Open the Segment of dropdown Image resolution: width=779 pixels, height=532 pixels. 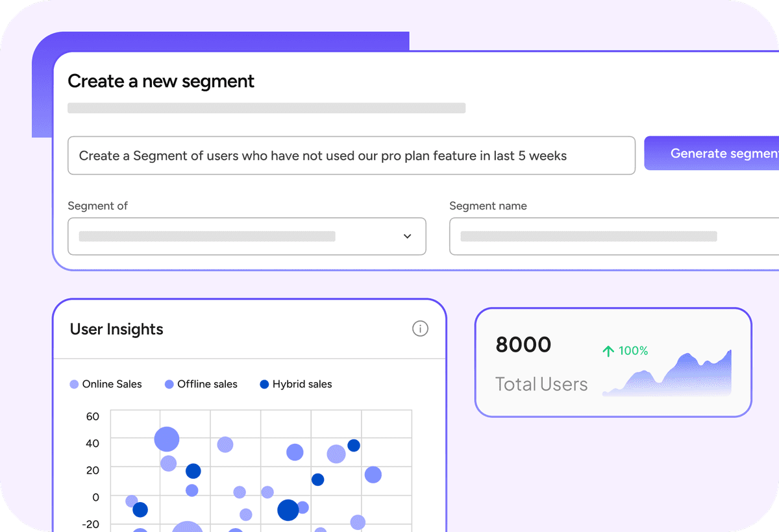247,236
